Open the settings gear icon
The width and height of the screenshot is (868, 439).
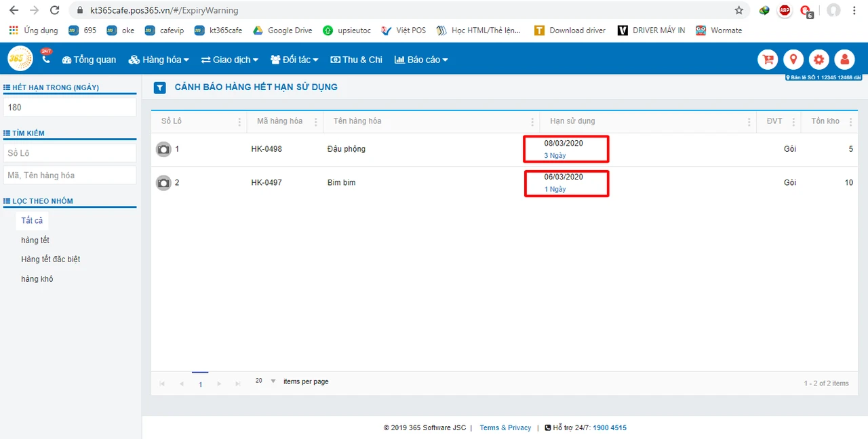[819, 60]
